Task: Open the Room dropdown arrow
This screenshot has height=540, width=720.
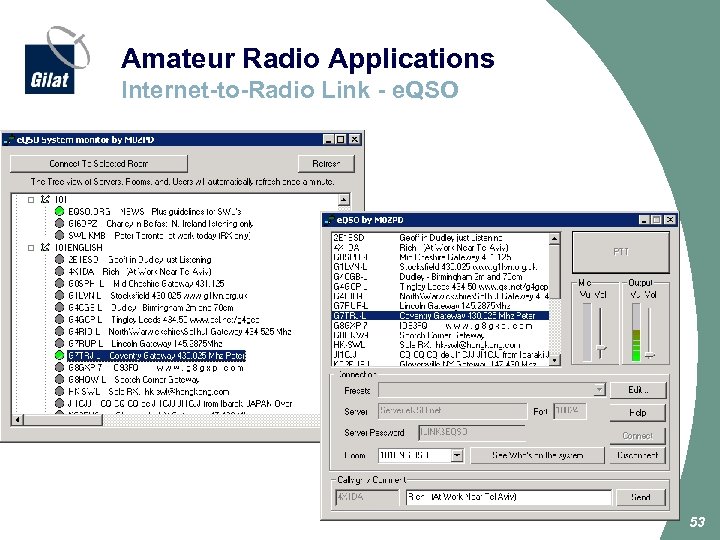Action: (457, 456)
